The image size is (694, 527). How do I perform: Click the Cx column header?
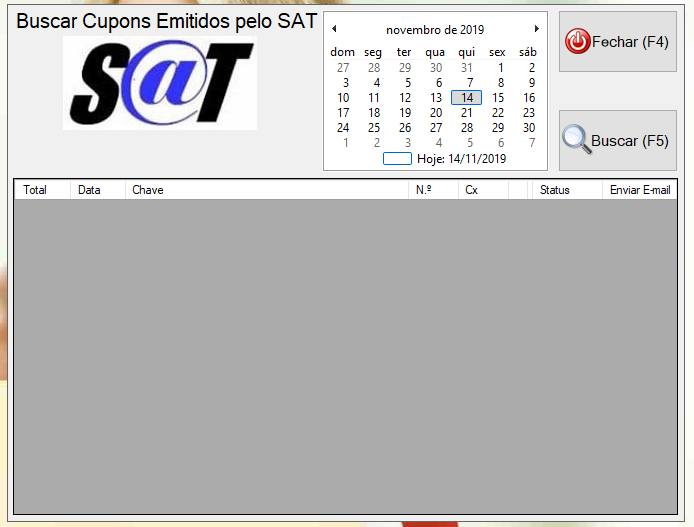coord(471,190)
